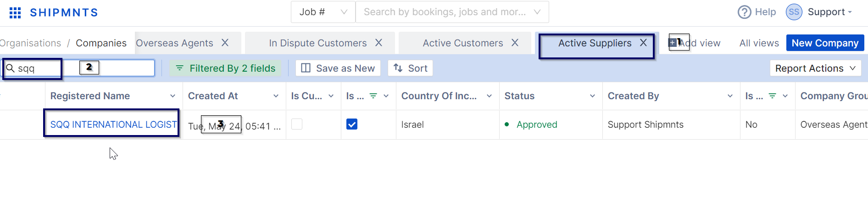This screenshot has height=215, width=868.
Task: Click the sqq search input field
Action: click(79, 68)
